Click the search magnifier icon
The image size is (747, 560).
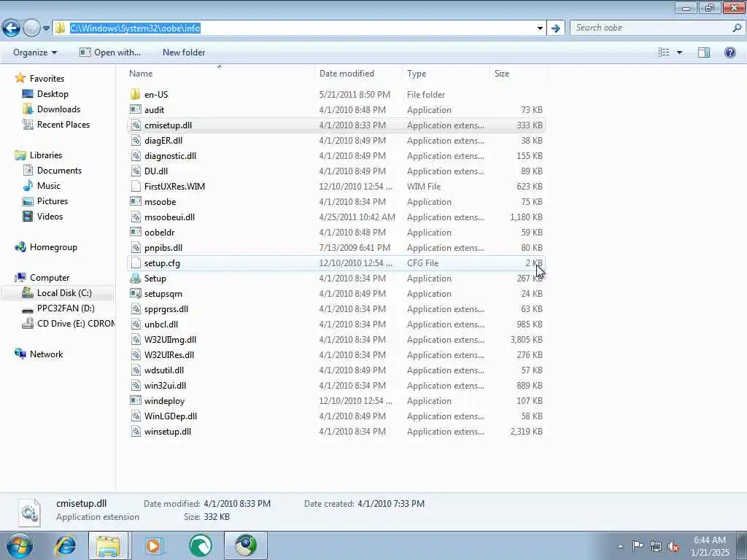737,28
